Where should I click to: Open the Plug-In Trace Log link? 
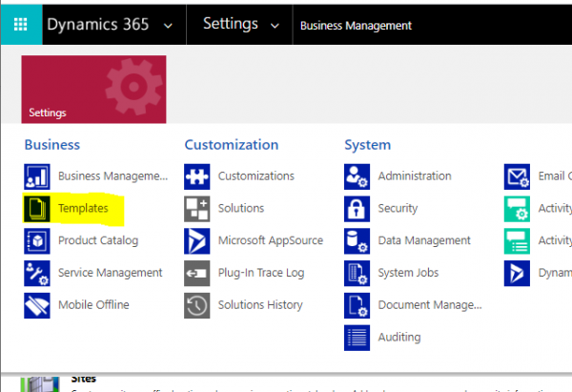261,273
